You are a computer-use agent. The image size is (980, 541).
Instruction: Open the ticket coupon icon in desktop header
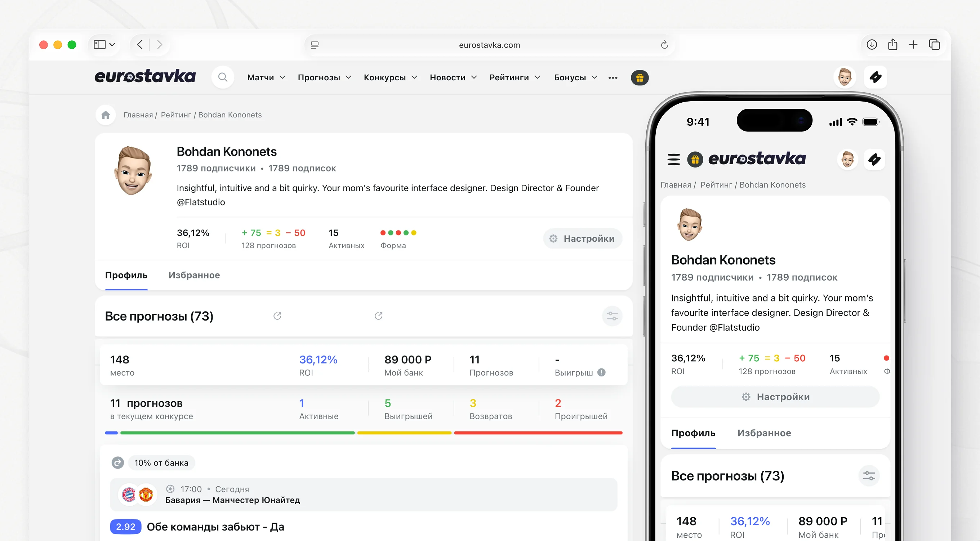click(x=876, y=77)
